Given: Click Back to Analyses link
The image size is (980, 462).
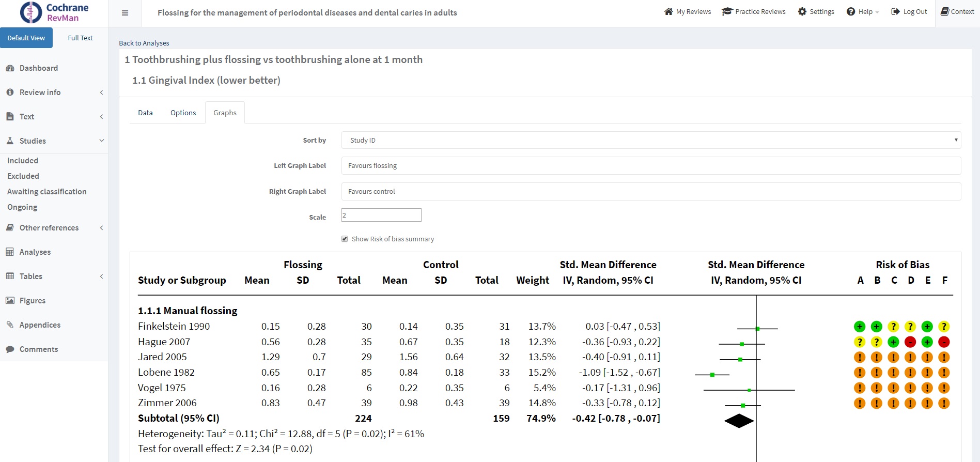Looking at the screenshot, I should 144,43.
